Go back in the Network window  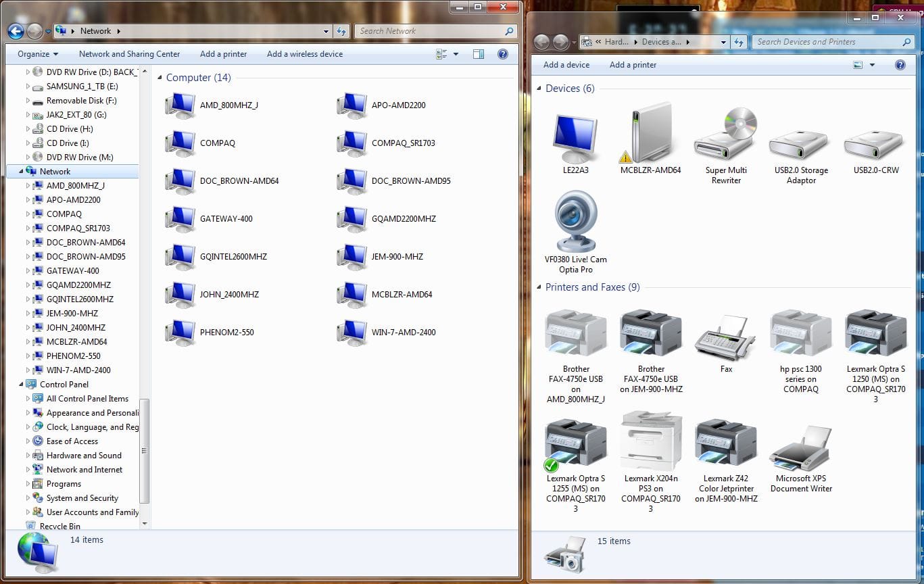pyautogui.click(x=16, y=31)
